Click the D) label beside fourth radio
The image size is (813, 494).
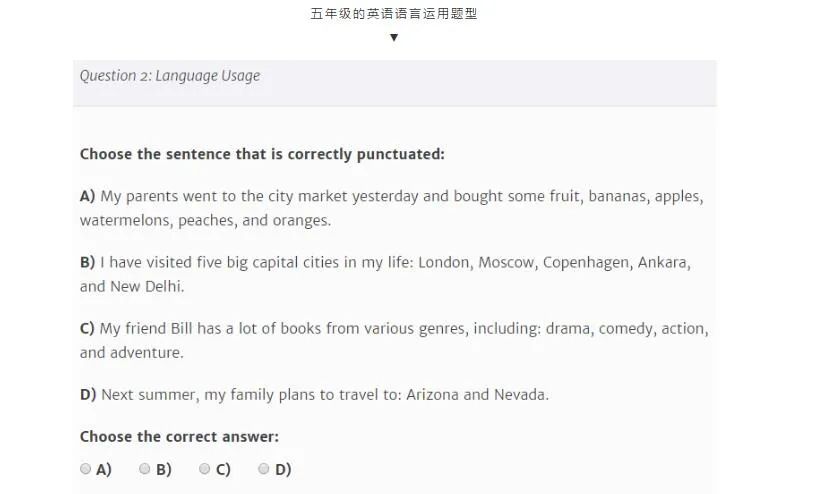(x=283, y=470)
